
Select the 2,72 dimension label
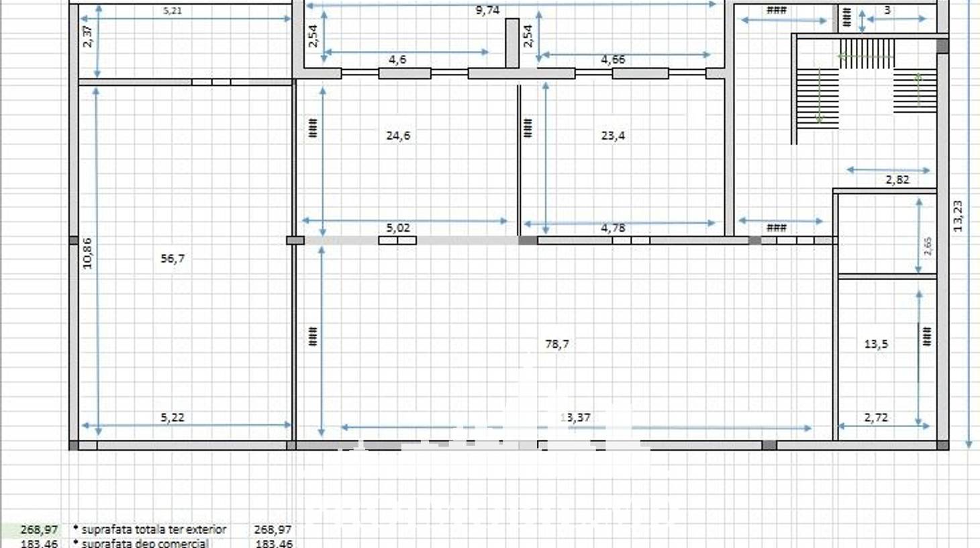tap(876, 418)
